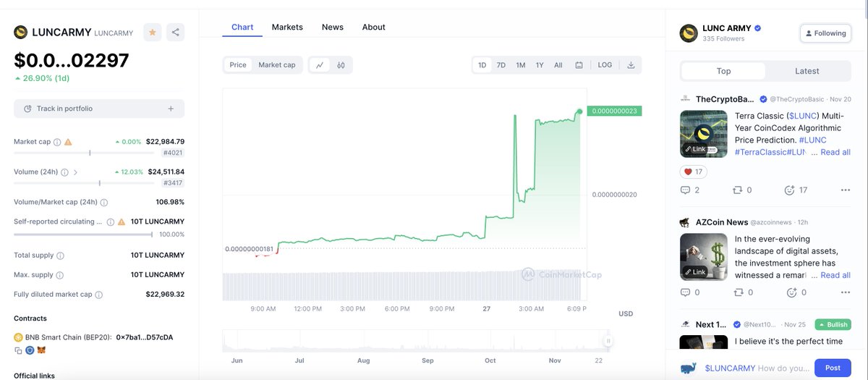The height and width of the screenshot is (380, 868).
Task: Click LUNC ARMY profile avatar
Action: tap(688, 33)
